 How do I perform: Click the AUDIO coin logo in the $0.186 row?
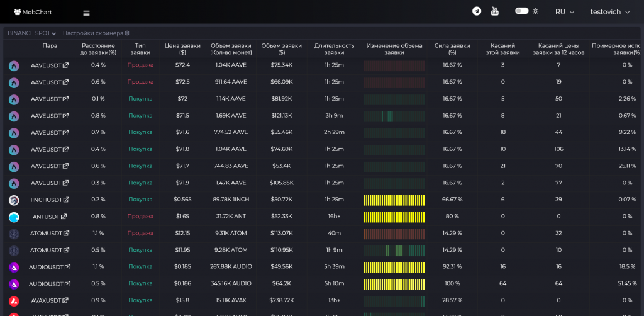point(14,285)
